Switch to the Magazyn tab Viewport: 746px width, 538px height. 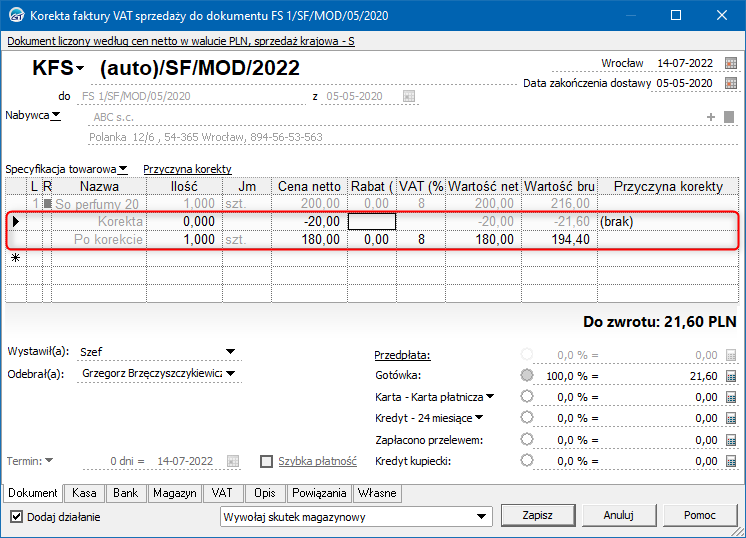click(175, 493)
